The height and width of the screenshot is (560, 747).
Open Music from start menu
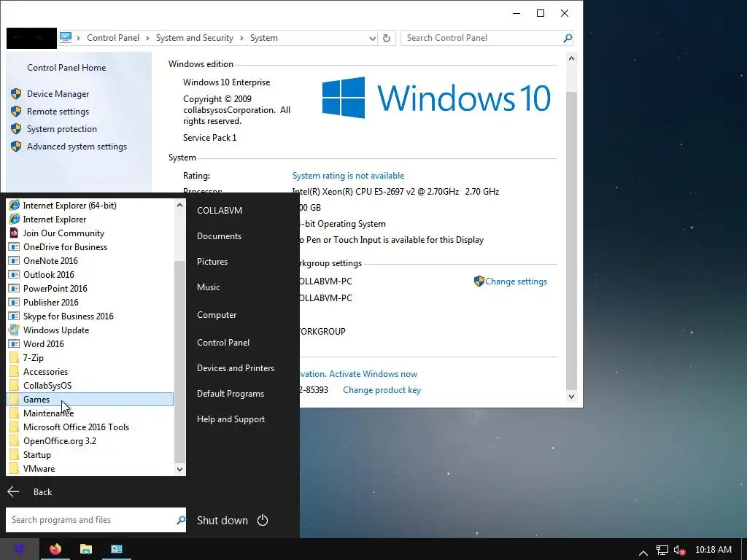208,287
